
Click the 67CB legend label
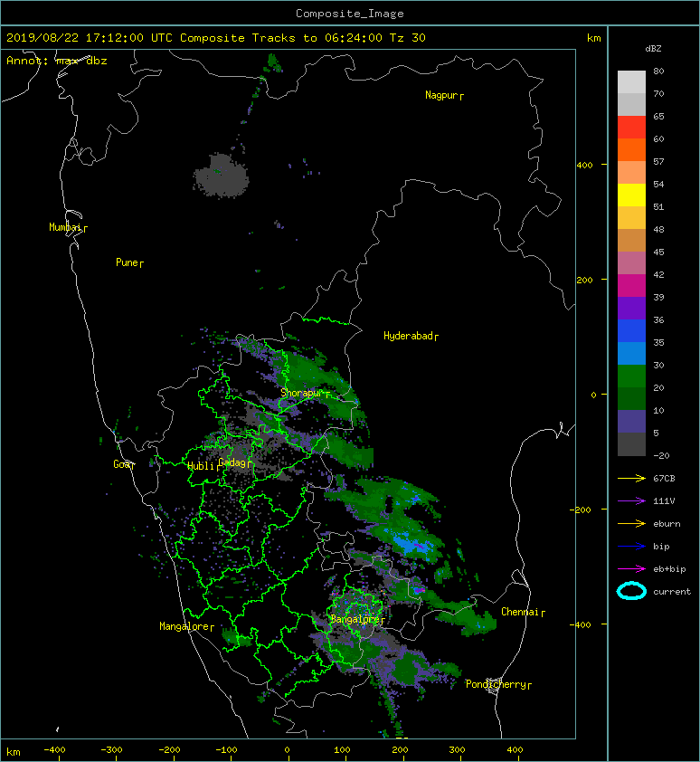(664, 478)
